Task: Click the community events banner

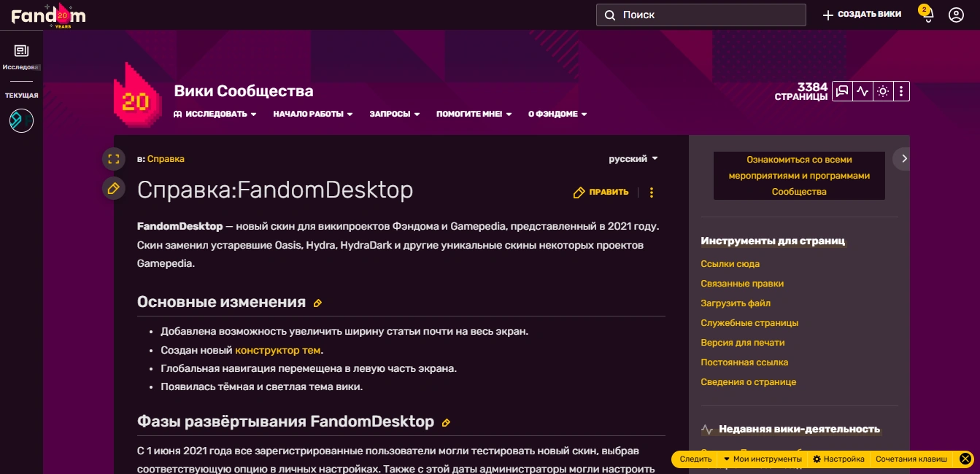Action: 799,176
